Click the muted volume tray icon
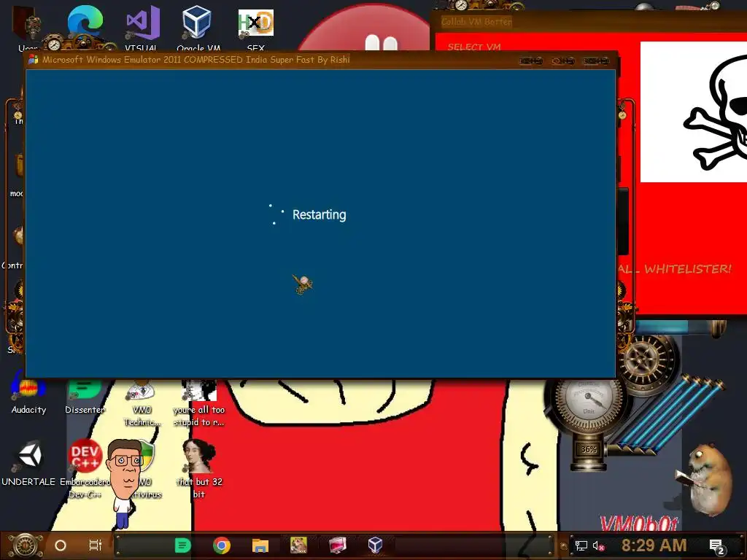 point(598,545)
